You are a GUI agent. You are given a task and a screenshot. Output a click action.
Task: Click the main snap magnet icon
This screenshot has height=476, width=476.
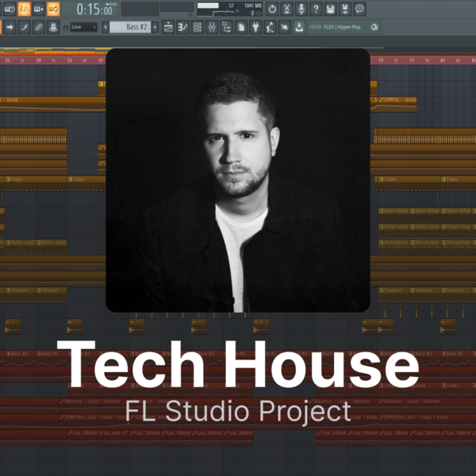65,28
